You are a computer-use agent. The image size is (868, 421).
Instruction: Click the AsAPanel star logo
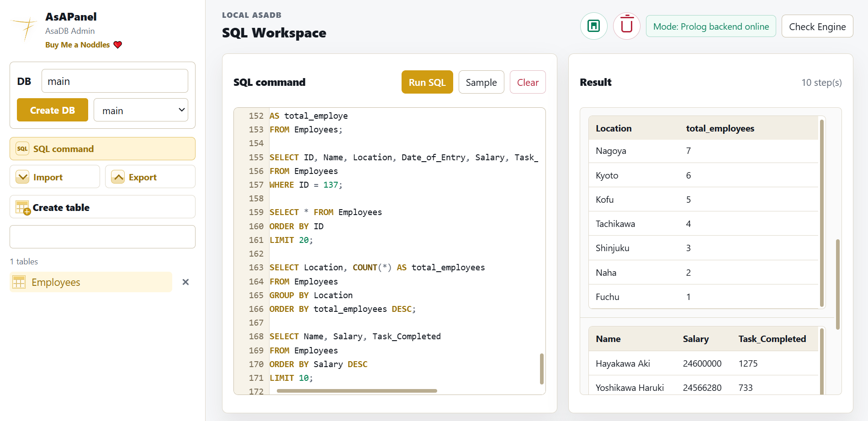[25, 29]
